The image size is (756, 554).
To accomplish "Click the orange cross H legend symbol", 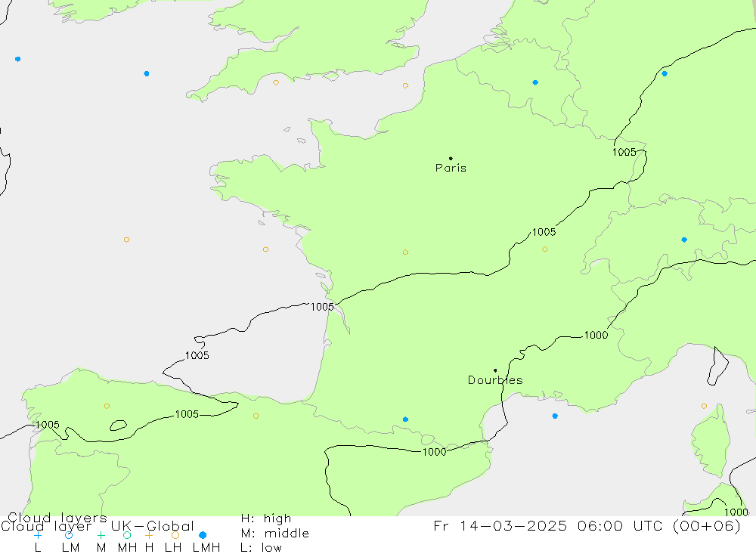I will pyautogui.click(x=149, y=535).
